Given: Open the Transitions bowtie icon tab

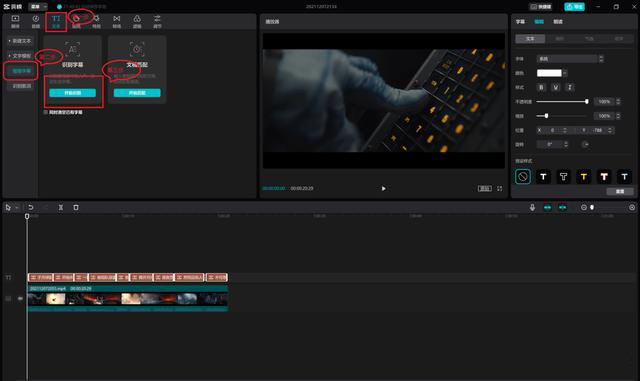Looking at the screenshot, I should pos(117,21).
